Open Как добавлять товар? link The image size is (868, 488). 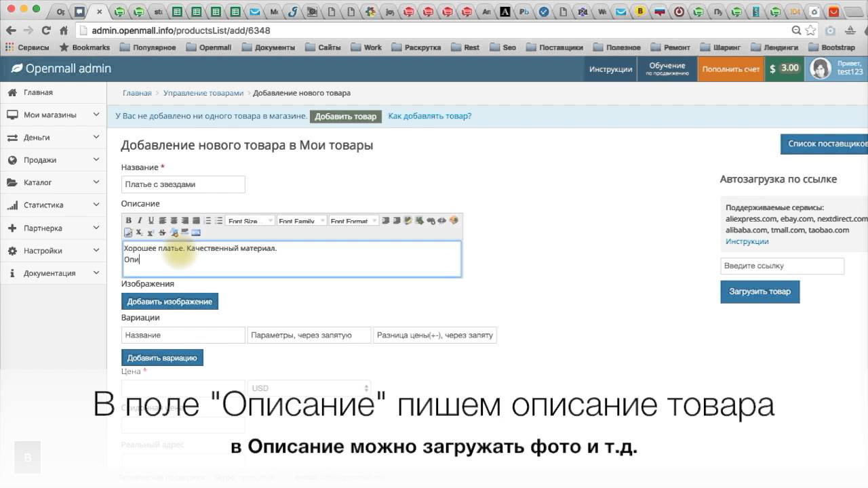(430, 116)
